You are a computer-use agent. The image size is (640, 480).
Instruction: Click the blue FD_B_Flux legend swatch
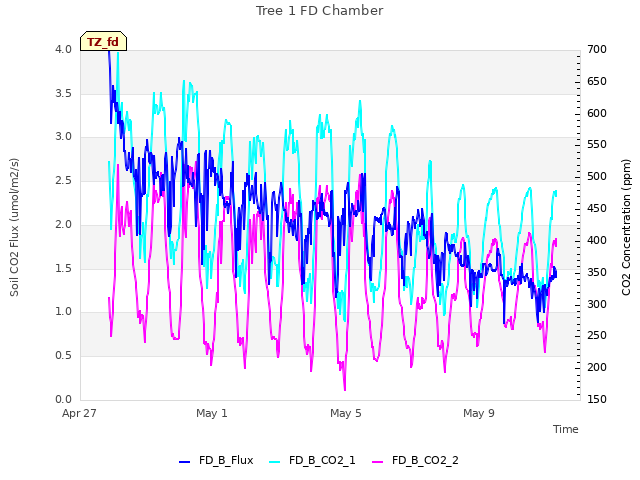click(x=184, y=462)
